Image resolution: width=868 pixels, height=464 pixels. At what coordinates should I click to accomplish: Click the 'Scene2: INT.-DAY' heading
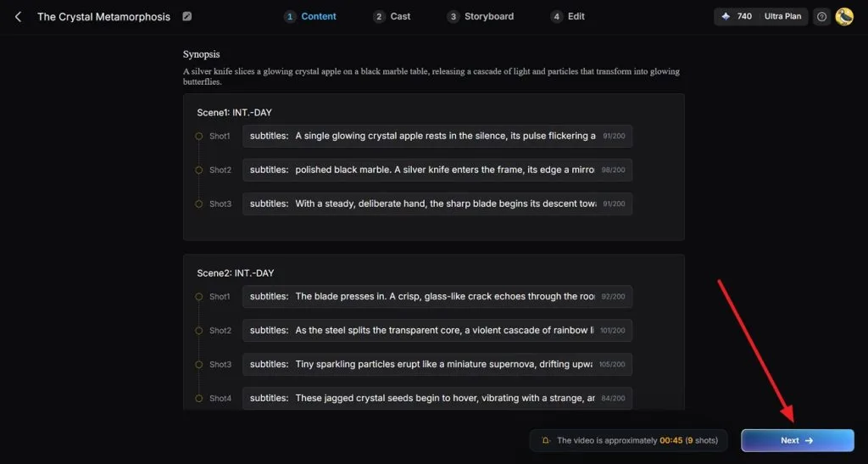(x=236, y=273)
